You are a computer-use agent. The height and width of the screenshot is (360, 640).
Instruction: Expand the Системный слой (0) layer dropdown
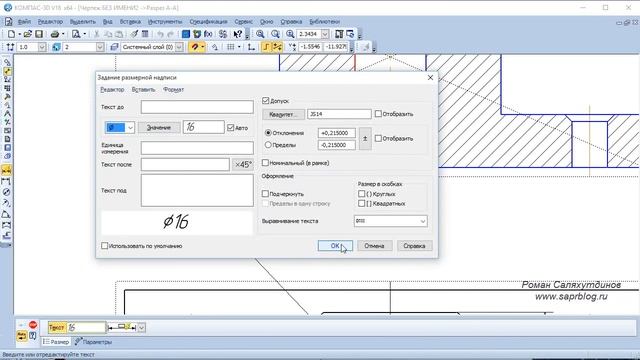point(179,47)
